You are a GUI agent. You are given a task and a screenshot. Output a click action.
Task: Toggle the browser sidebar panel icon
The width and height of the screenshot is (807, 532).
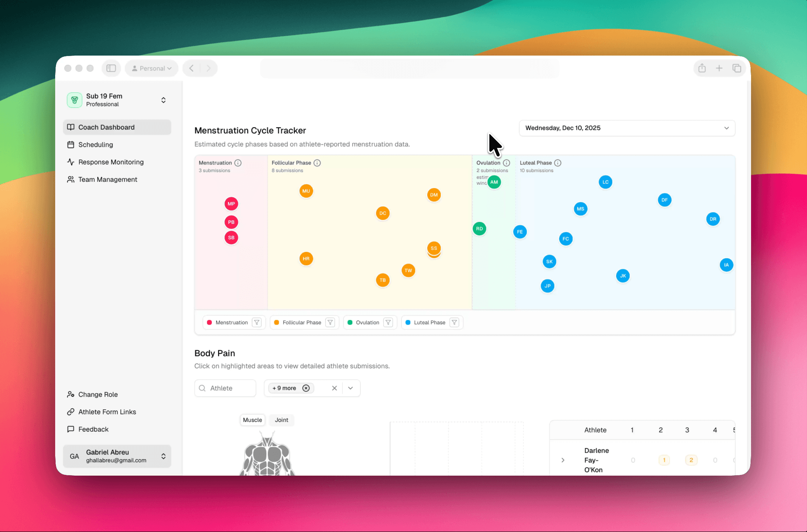[x=111, y=68]
